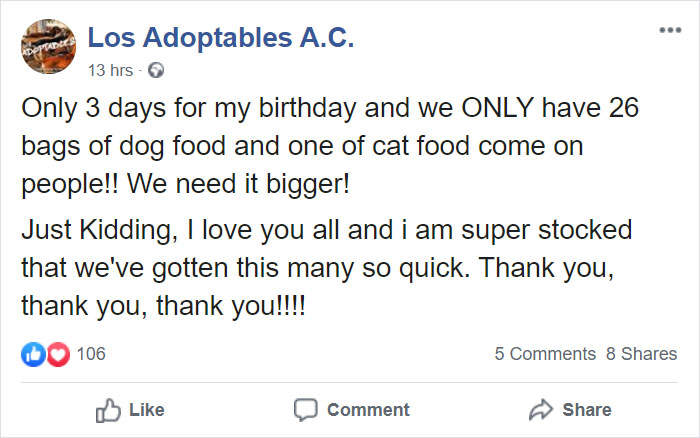This screenshot has height=438, width=700.
Task: Expand the 5 Comments list
Action: point(545,354)
